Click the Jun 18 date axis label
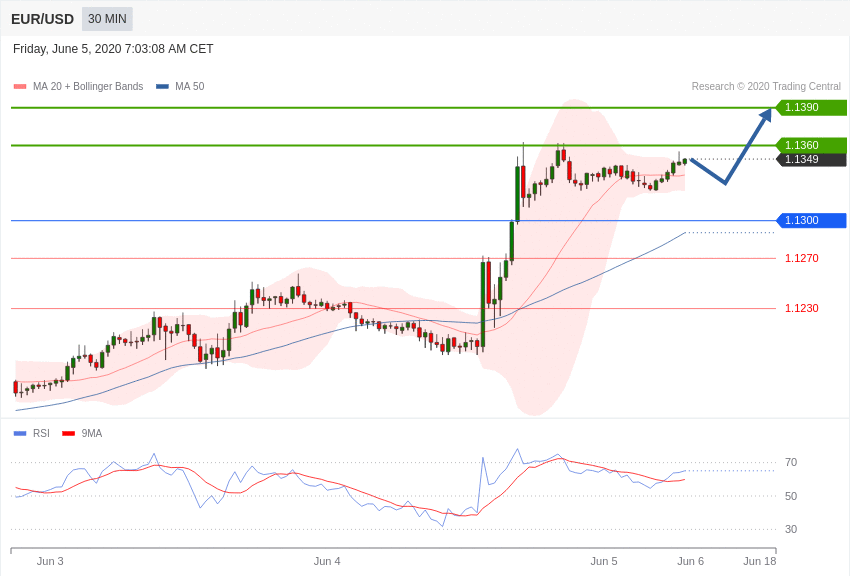Screen dimensions: 850x576 759,561
